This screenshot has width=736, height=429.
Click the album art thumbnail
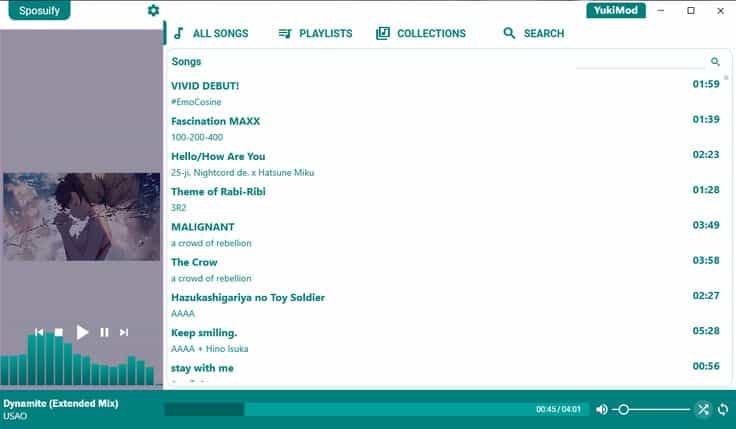coord(81,217)
